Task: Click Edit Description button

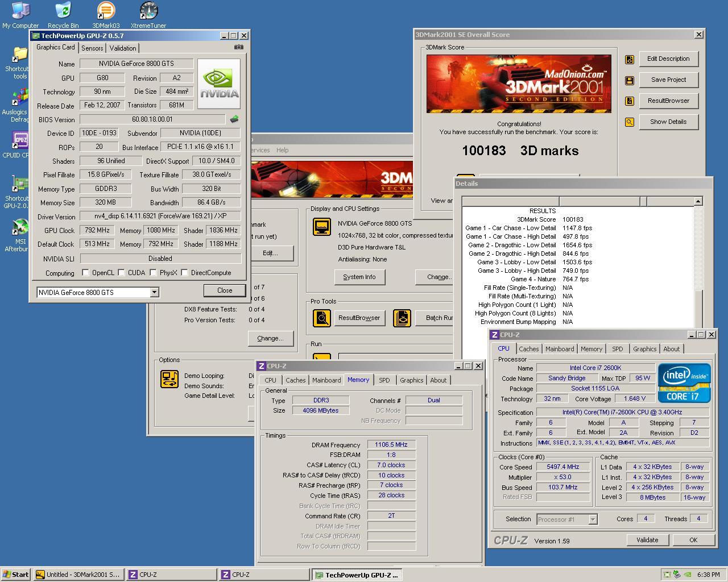Action: coord(668,59)
